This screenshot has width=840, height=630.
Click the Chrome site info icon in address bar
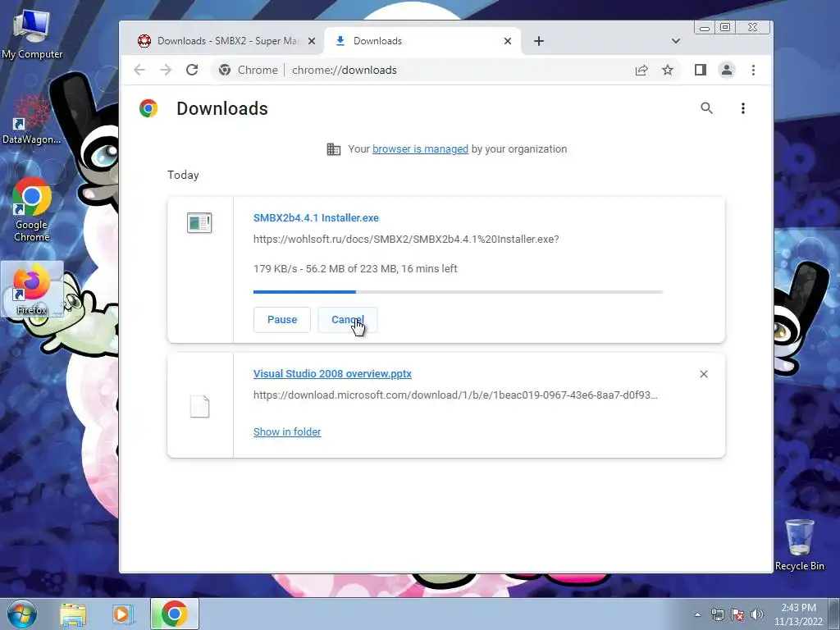pyautogui.click(x=225, y=71)
